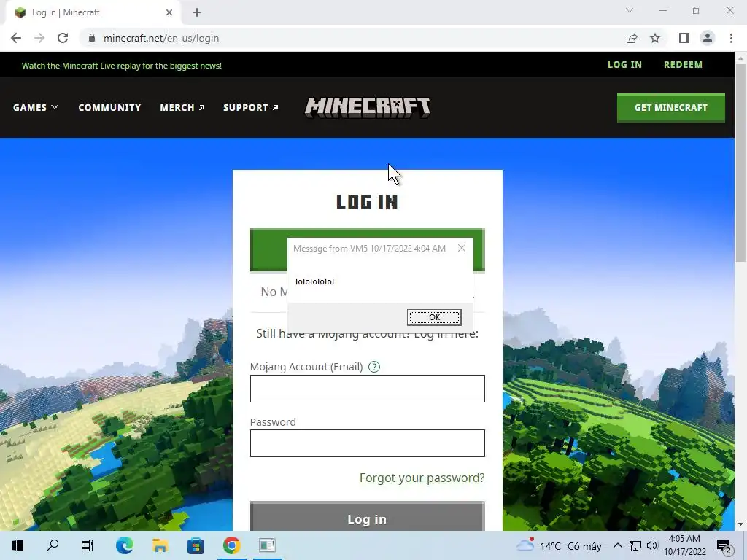Click the browser forward arrow
The height and width of the screenshot is (560, 747).
(39, 38)
